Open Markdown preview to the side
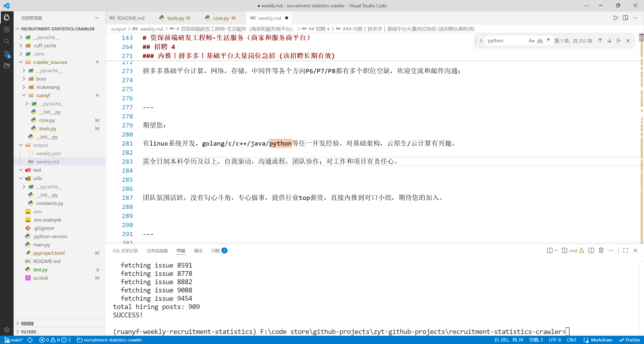Screen dimensions: 644x344 pyautogui.click(x=626, y=18)
